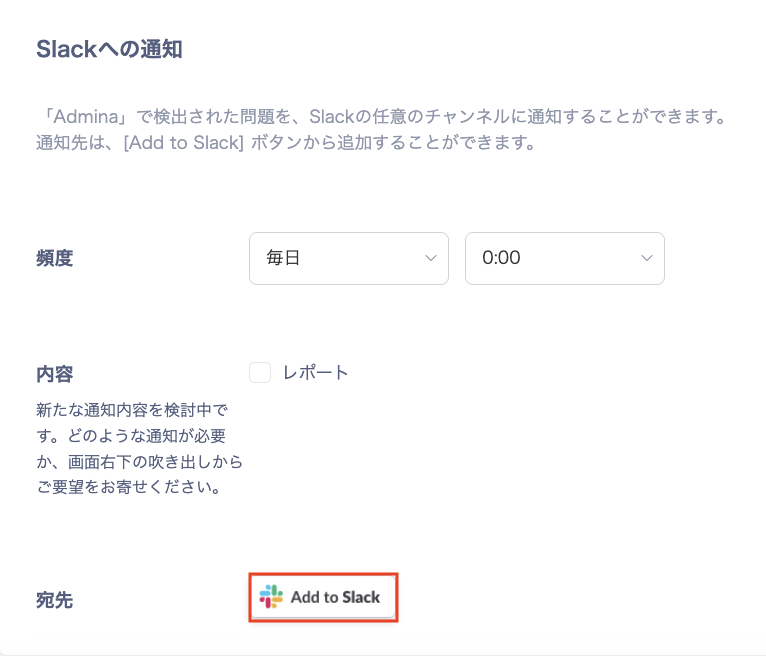Open the 毎日 frequency dropdown

tap(348, 258)
